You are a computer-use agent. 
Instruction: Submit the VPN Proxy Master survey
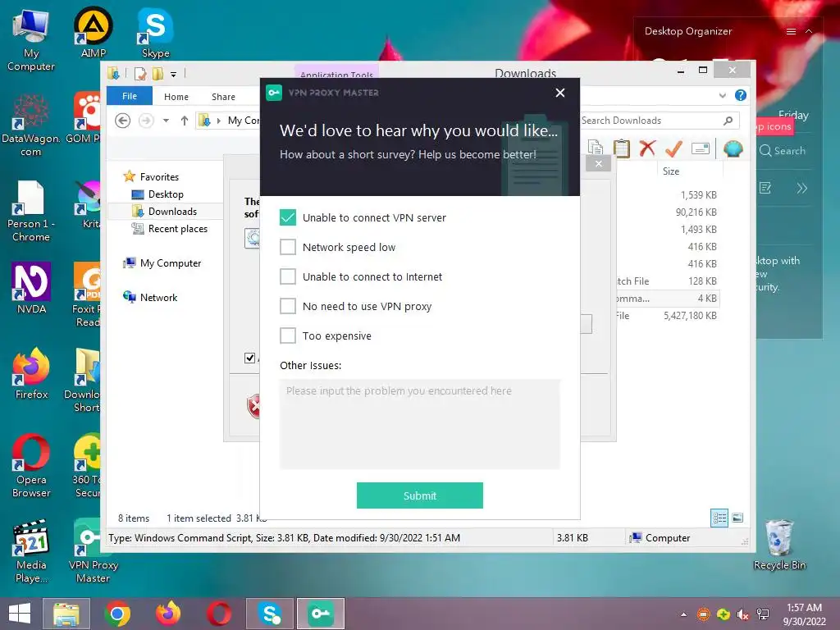420,495
